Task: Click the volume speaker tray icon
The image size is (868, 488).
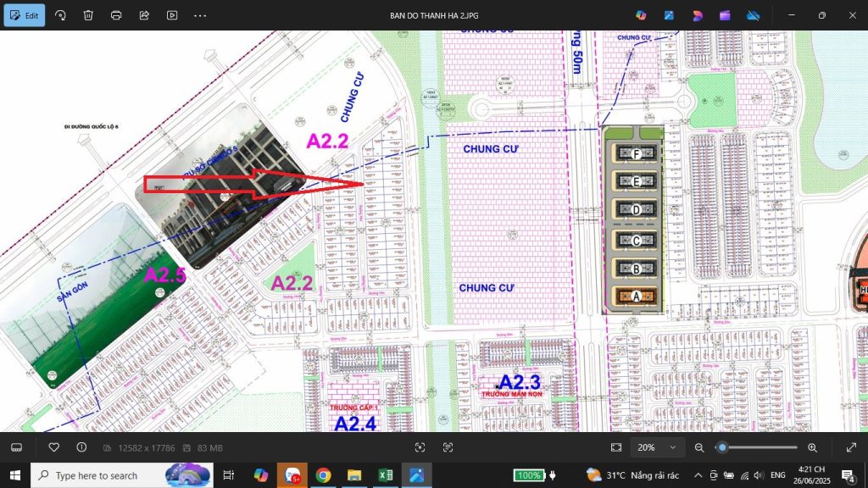Action: tap(759, 475)
